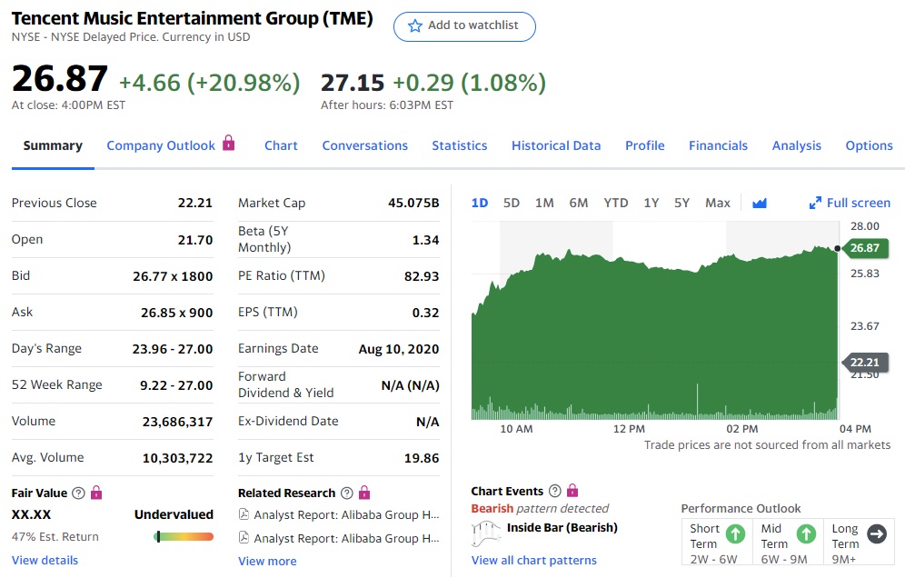Viewport: 905px width, 588px height.
Task: Click the chart type area icon
Action: click(x=760, y=203)
